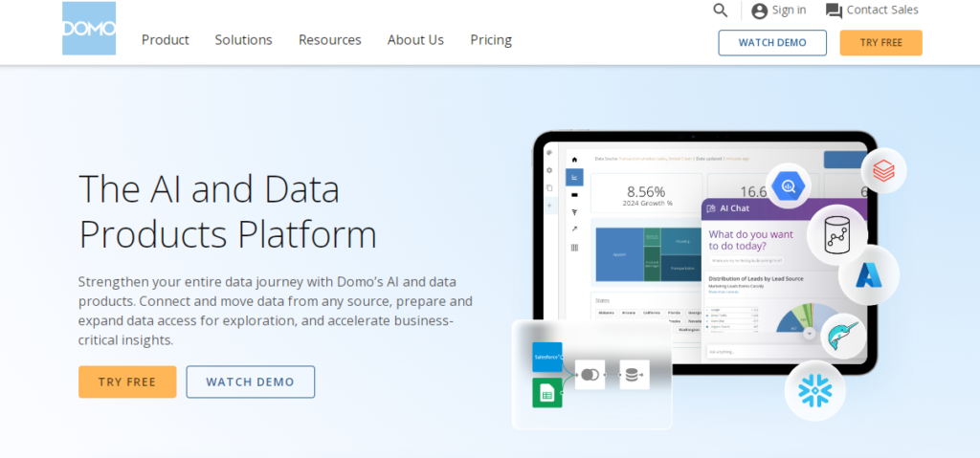Click the Google BigQuery hexagon icon
The height and width of the screenshot is (458, 980).
789,185
